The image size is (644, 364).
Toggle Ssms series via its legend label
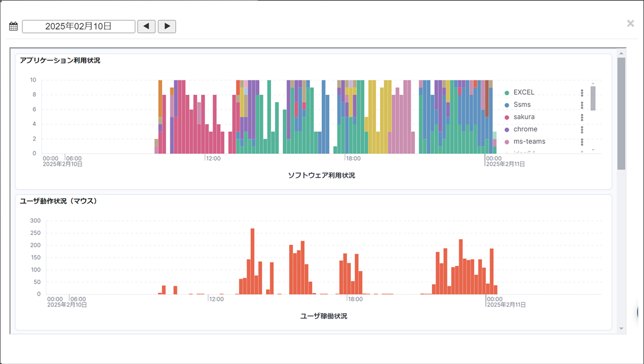pyautogui.click(x=522, y=105)
